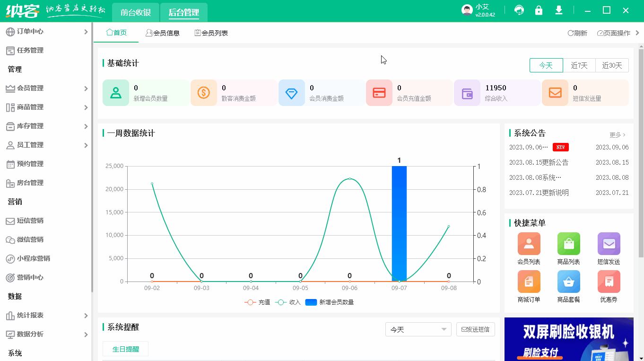Image resolution: width=644 pixels, height=361 pixels.
Task: Switch to the 会员列表 page tab
Action: pos(211,33)
